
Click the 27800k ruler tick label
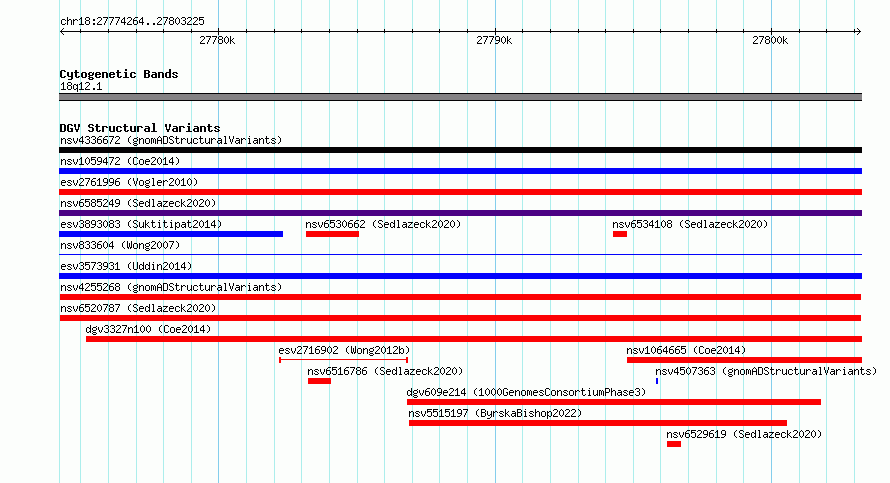(770, 40)
